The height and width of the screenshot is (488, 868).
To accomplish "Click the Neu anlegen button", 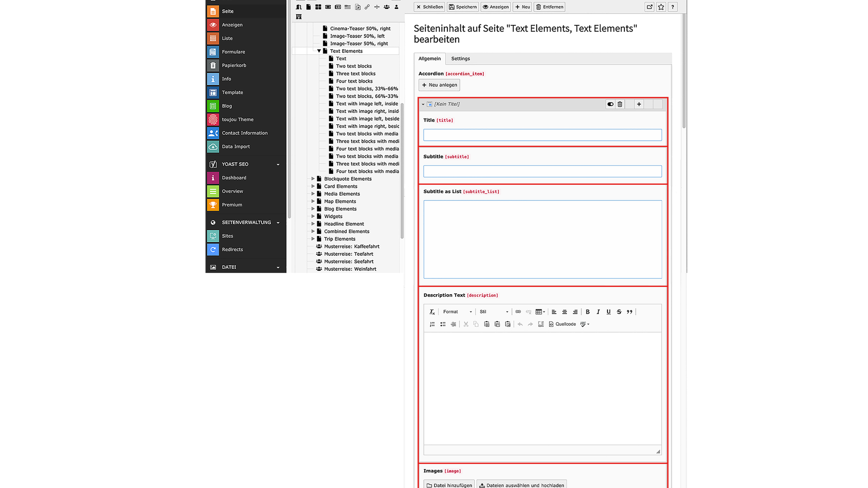I will [439, 85].
